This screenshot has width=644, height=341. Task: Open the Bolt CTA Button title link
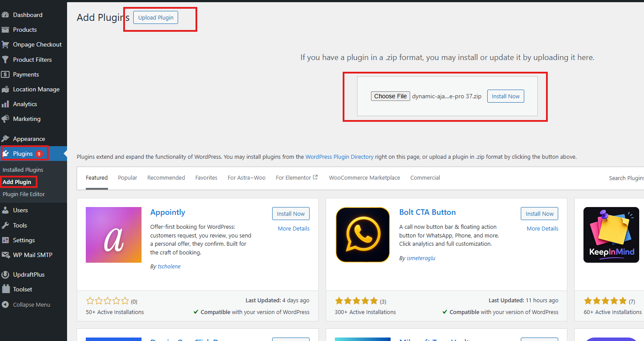point(428,212)
